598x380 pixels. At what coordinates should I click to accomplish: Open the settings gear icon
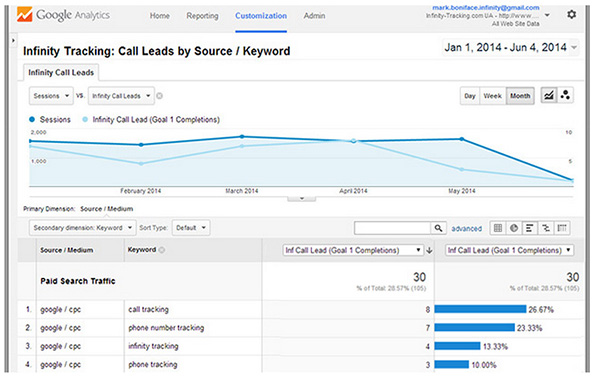[571, 15]
